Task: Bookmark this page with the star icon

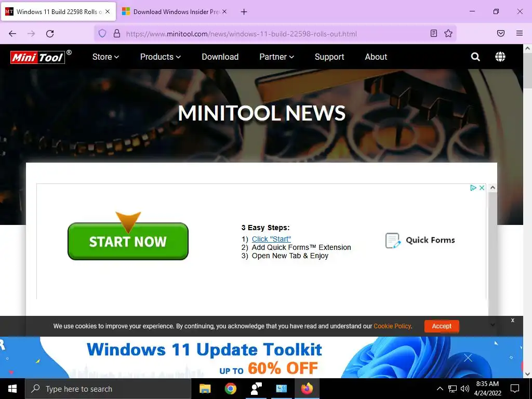Action: [x=448, y=33]
